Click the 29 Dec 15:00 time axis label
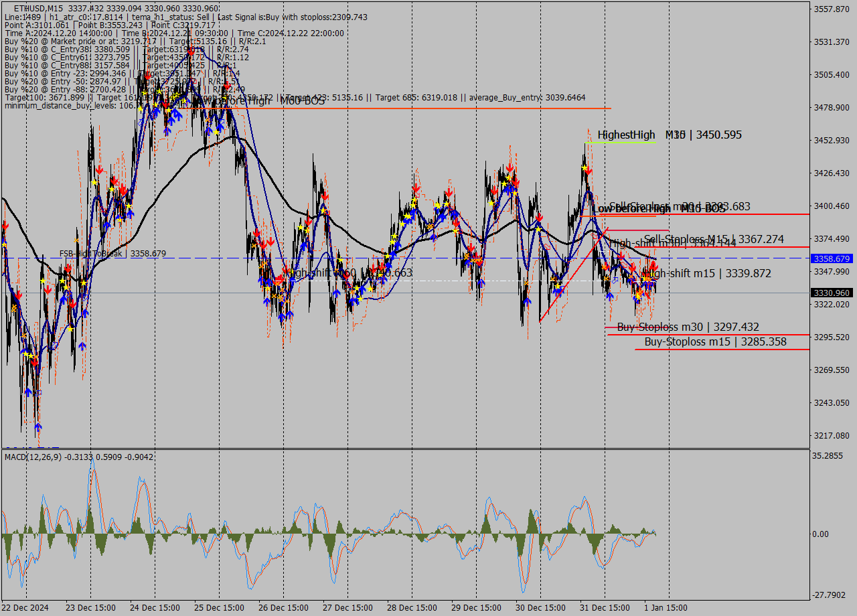The image size is (857, 616). pos(476,608)
